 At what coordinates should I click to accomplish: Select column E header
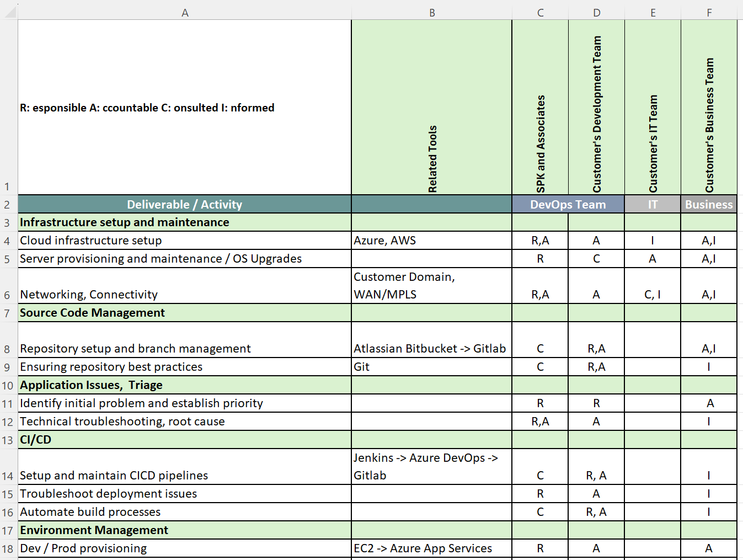653,12
